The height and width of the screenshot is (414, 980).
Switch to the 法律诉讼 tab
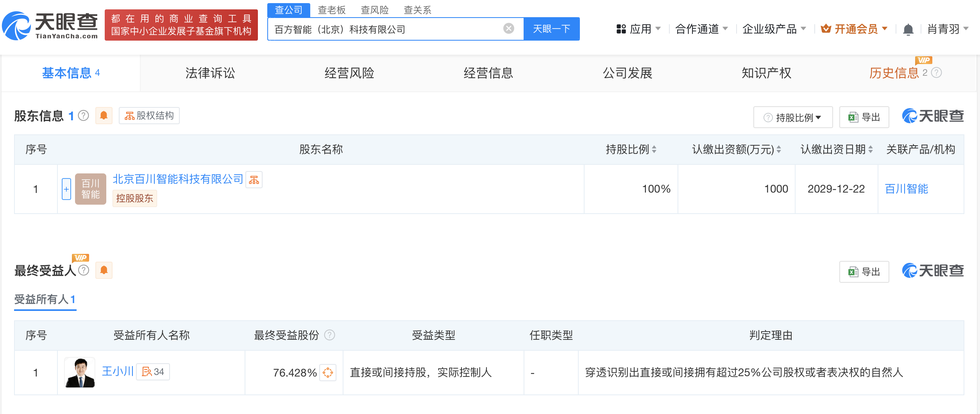(210, 73)
